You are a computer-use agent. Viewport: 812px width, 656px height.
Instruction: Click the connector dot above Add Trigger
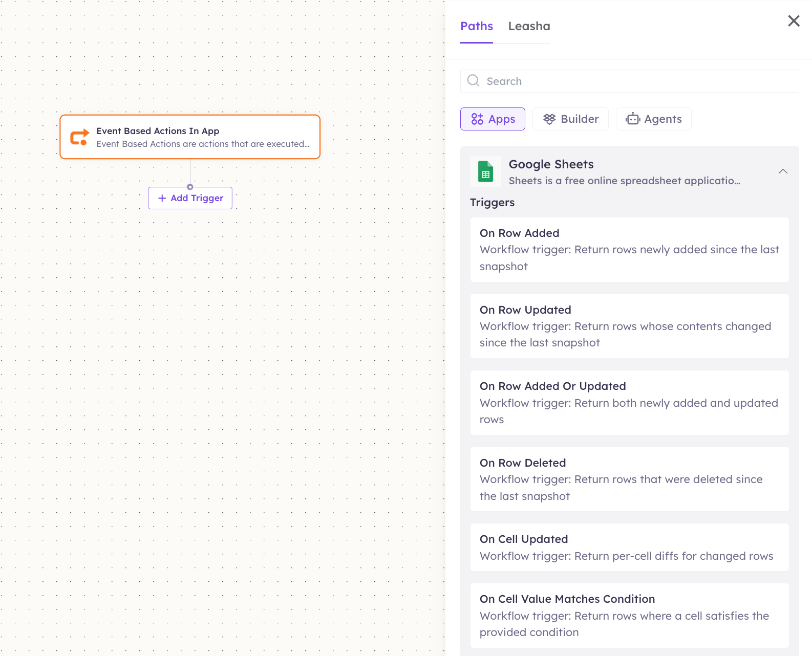190,187
